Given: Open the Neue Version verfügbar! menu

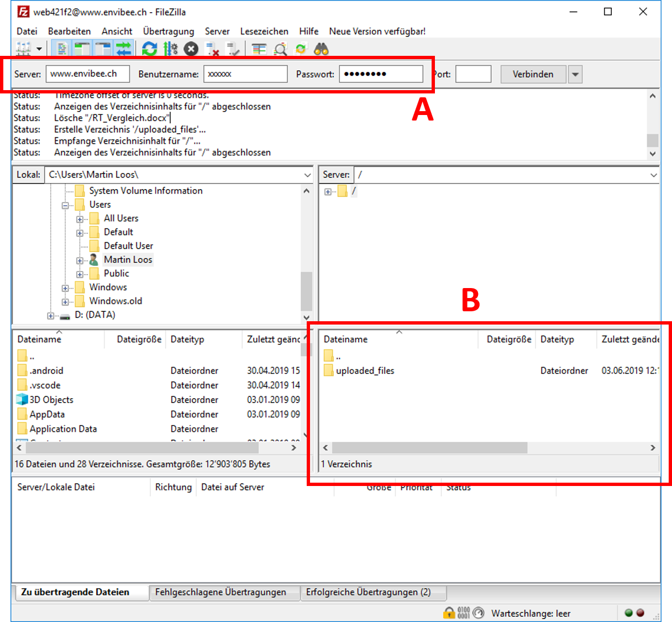Looking at the screenshot, I should (377, 31).
